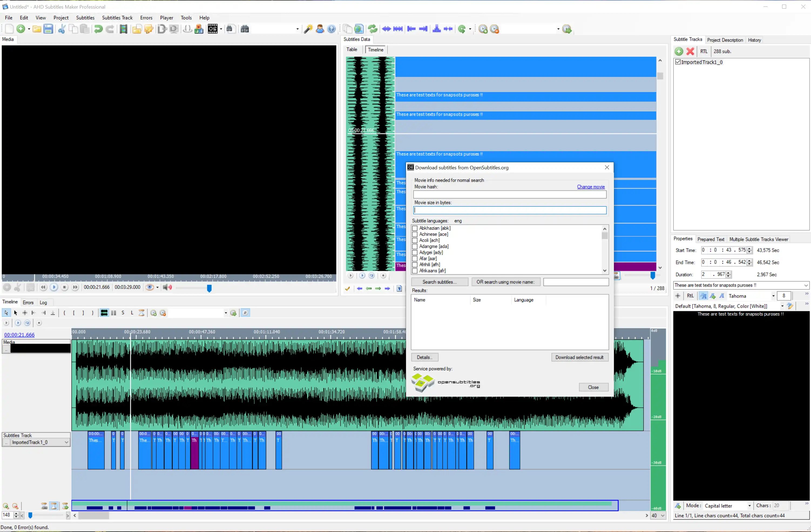
Task: Click the magic wand icon
Action: (308, 29)
